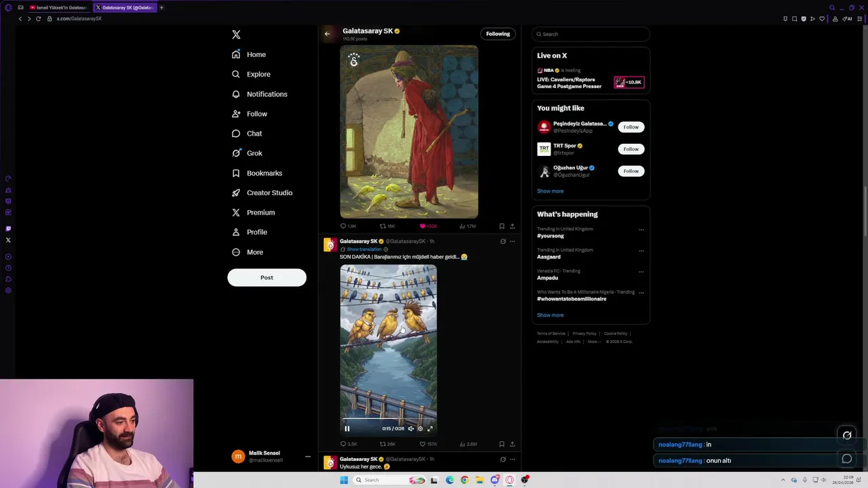Go back with the profile header arrow

(x=327, y=34)
